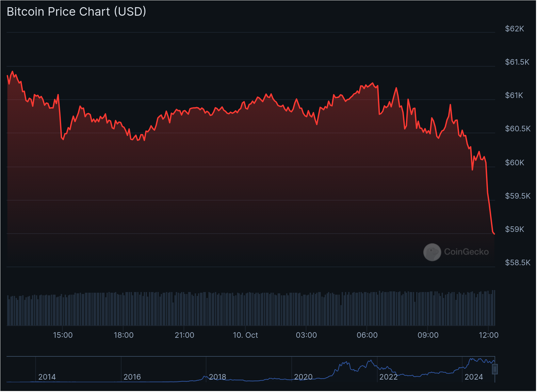Viewport: 537px width, 392px height.
Task: Click the 06:00 time axis label
Action: pyautogui.click(x=367, y=335)
